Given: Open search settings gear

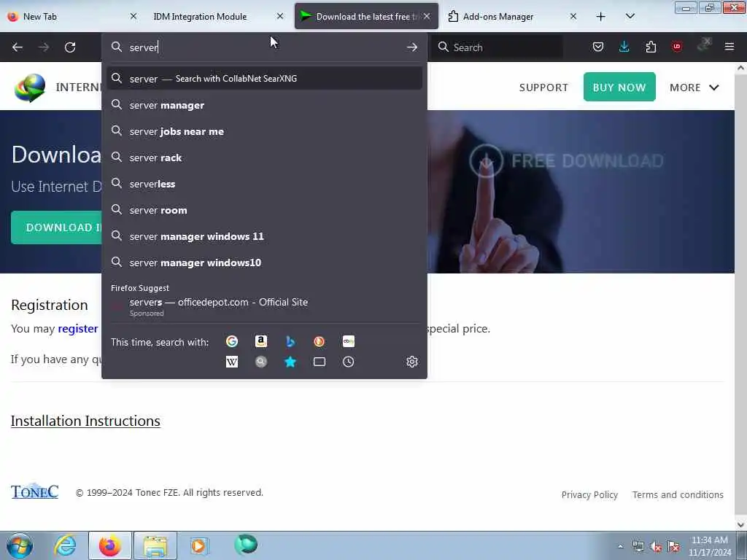Looking at the screenshot, I should pos(412,362).
